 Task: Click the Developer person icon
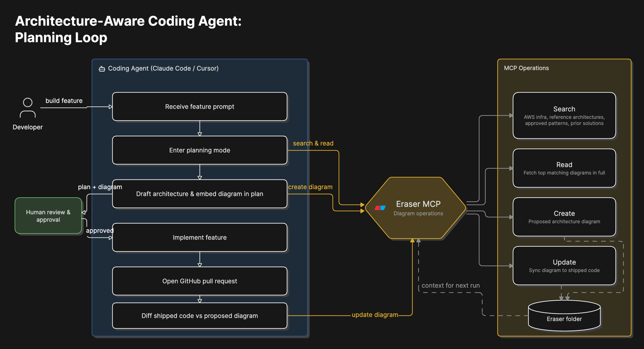(27, 107)
